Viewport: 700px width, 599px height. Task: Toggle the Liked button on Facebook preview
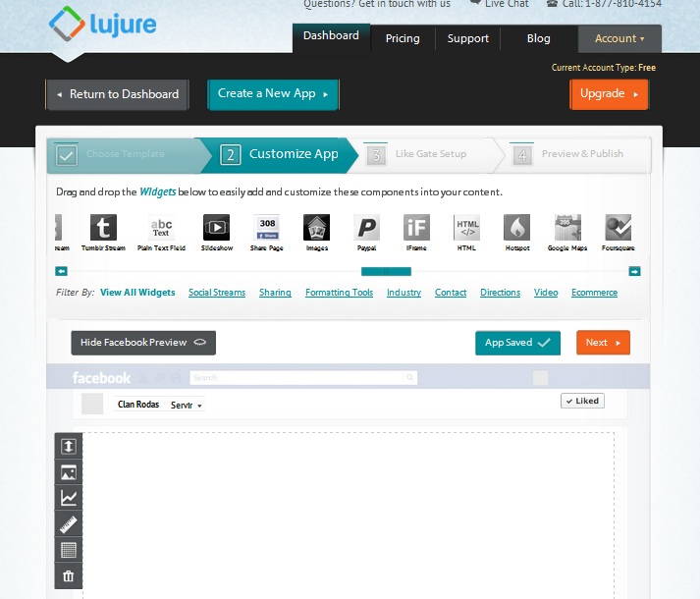tap(581, 401)
